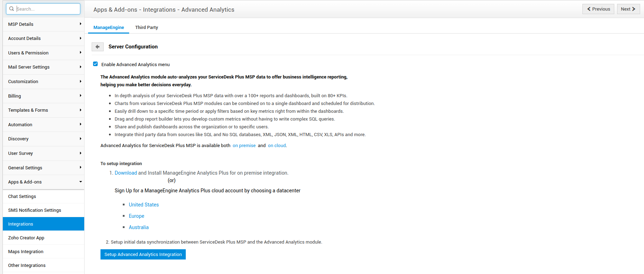Screen dimensions: 644x274
Task: Expand the MSP Details menu arrow
Action: [x=80, y=24]
